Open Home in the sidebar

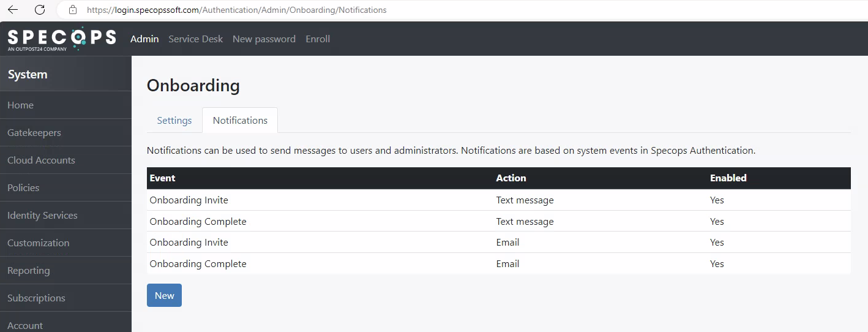(65, 105)
